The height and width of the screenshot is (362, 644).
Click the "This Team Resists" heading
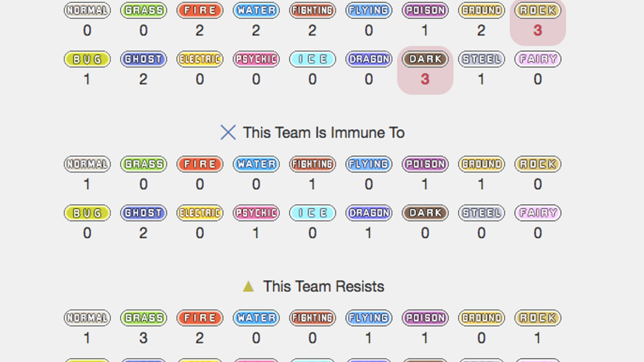pyautogui.click(x=324, y=286)
